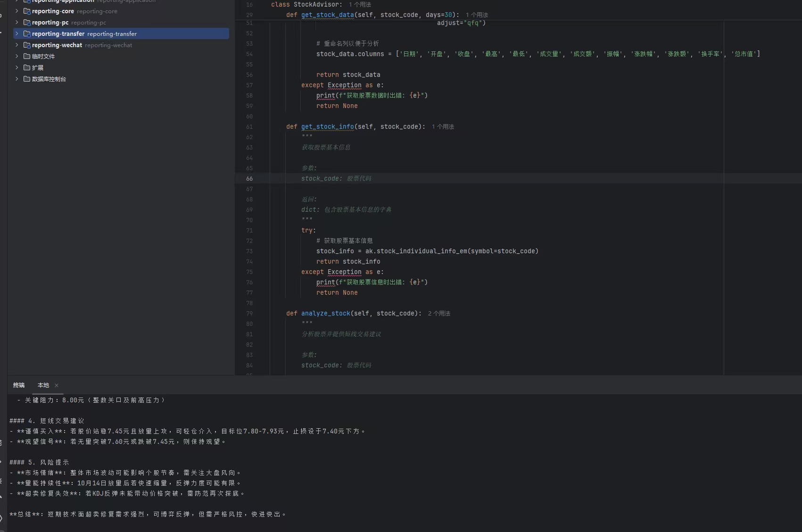This screenshot has height=532, width=802.
Task: Show the usage hint beside get_stock_info
Action: tap(443, 127)
